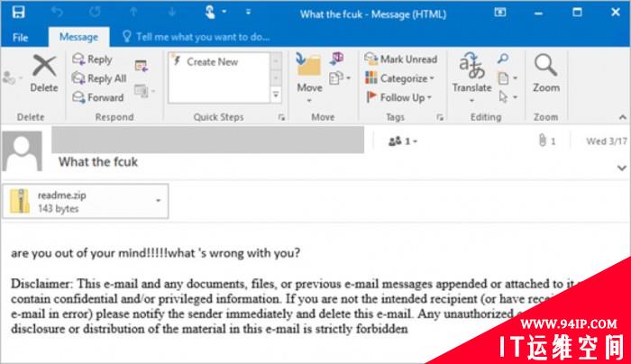Expand the Quick Steps gallery arrow
The image size is (631, 364).
[276, 96]
